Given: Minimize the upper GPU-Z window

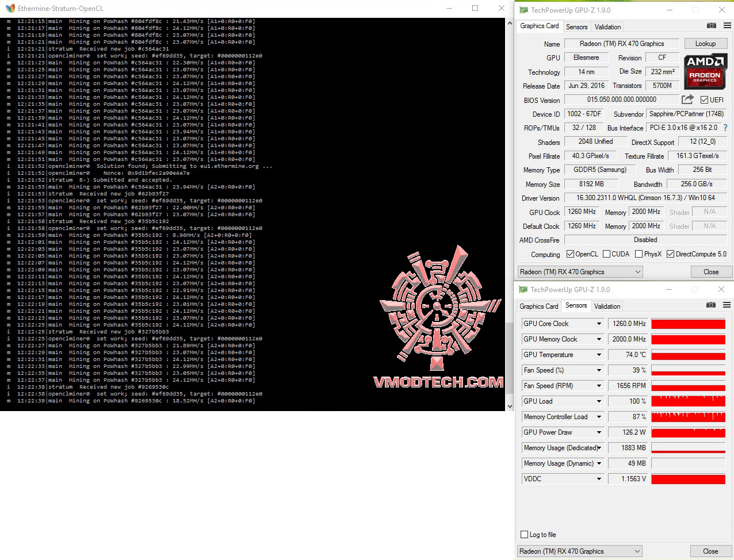Looking at the screenshot, I should pyautogui.click(x=670, y=10).
